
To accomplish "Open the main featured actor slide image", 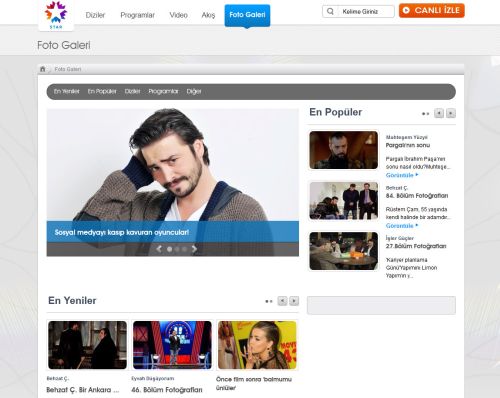I will [x=173, y=165].
